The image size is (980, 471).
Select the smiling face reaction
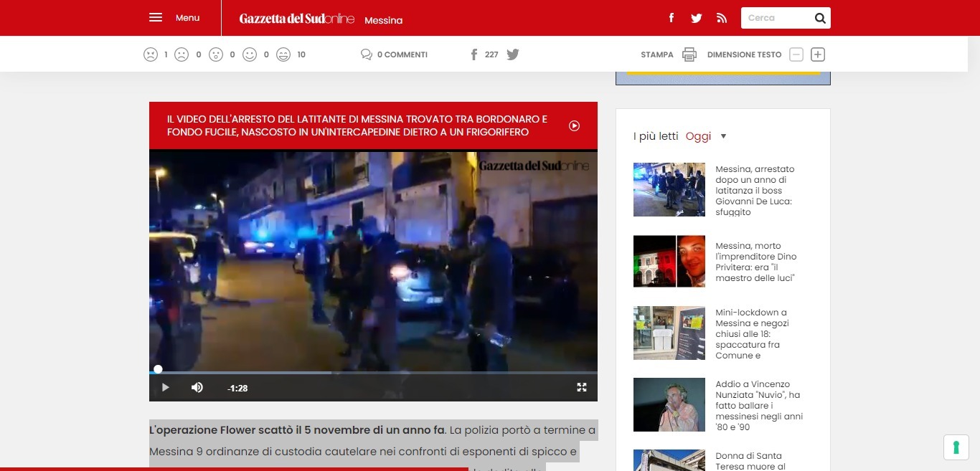pos(250,54)
